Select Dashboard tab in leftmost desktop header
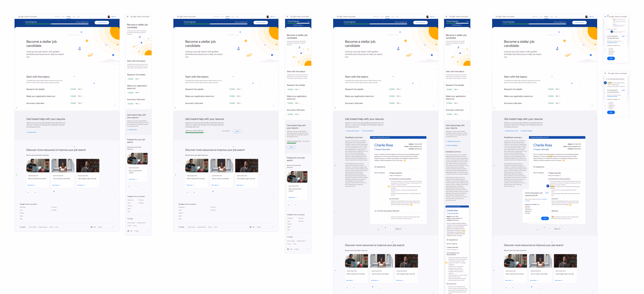644x294 pixels. (x=57, y=17)
